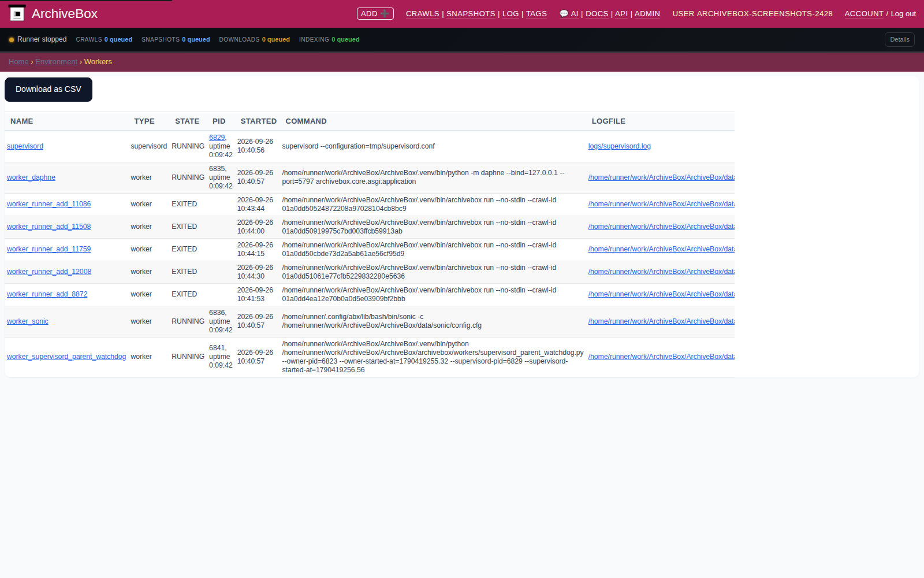Image resolution: width=924 pixels, height=578 pixels.
Task: Open the CRAWLS page
Action: [422, 14]
